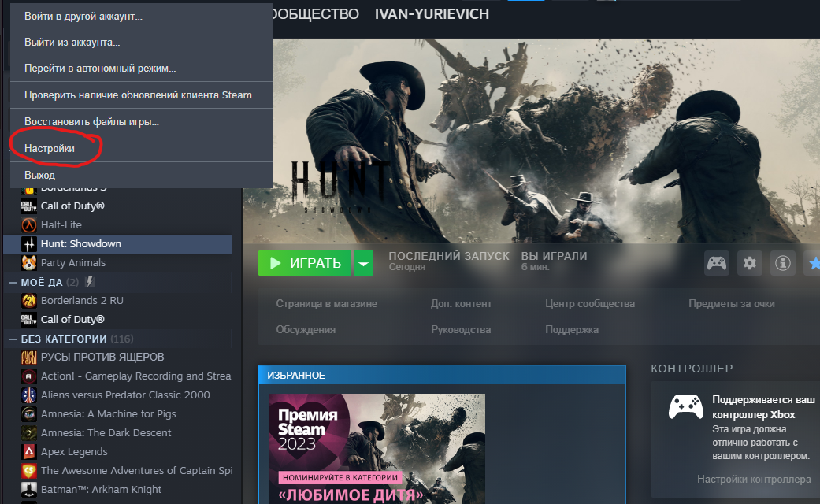Choose Выйти из аккаунта menu entry
Image resolution: width=820 pixels, height=504 pixels.
coord(141,43)
